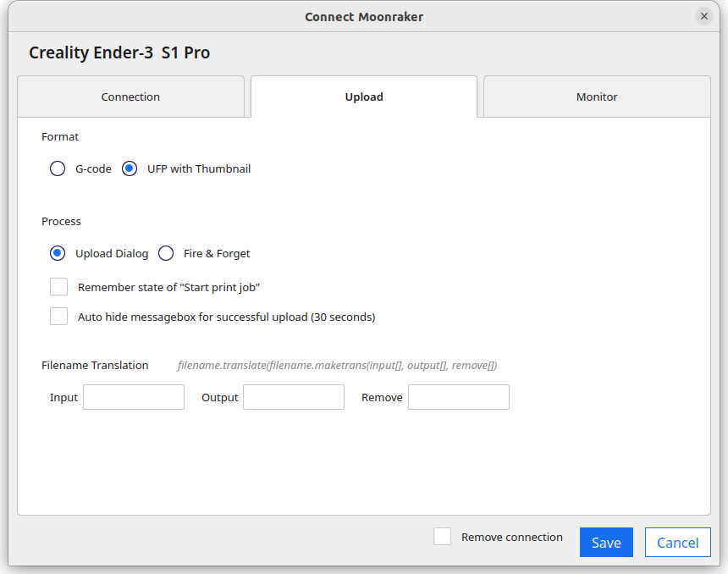This screenshot has height=574, width=728.
Task: Switch to the Connection tab
Action: [x=130, y=97]
